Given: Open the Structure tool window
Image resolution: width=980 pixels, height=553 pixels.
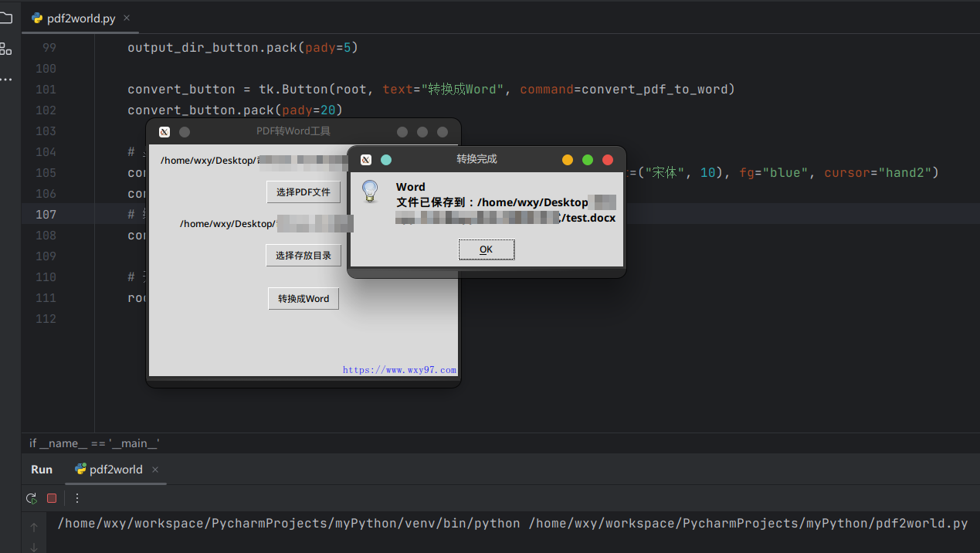Looking at the screenshot, I should 8,49.
